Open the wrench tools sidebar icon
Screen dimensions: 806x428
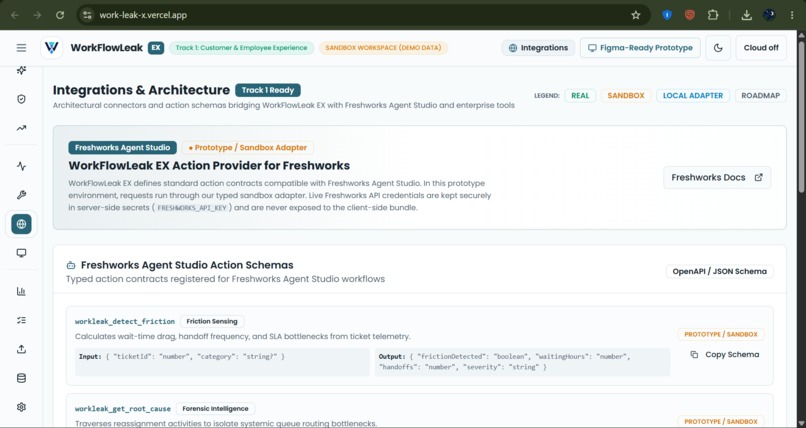pyautogui.click(x=21, y=195)
